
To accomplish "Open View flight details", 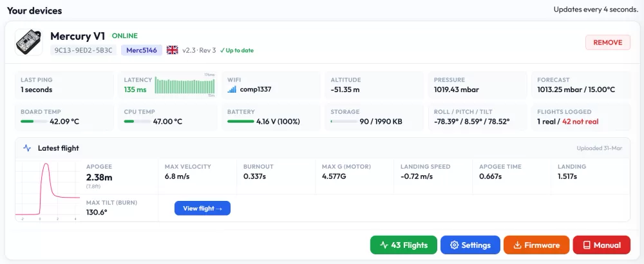I will 202,208.
